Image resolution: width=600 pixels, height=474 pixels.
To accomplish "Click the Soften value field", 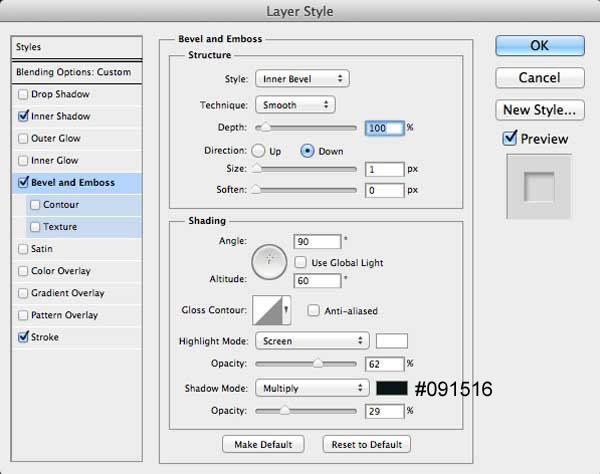I will 385,190.
